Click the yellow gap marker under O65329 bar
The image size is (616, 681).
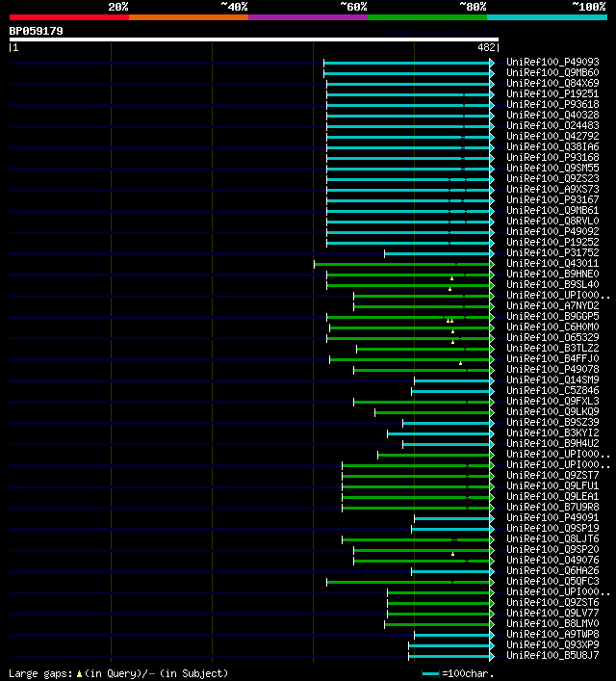tap(452, 342)
